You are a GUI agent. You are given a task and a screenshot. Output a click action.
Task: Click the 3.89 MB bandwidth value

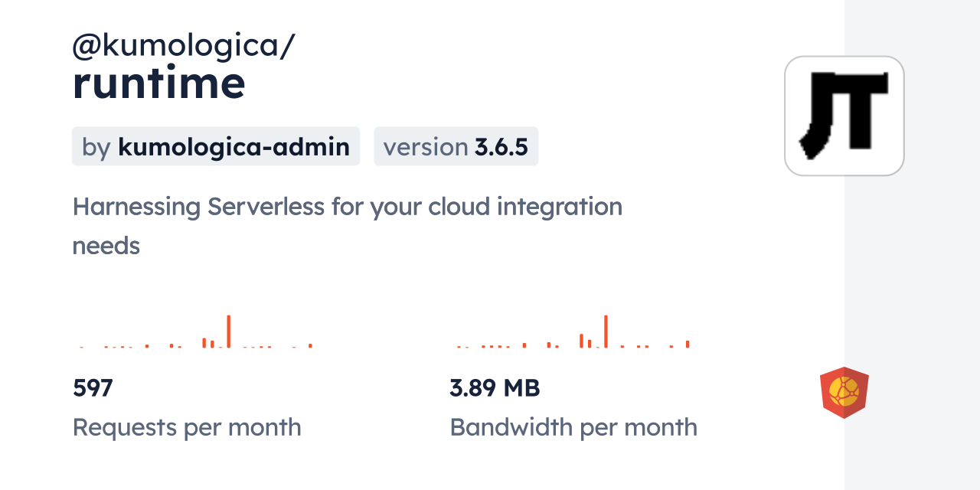(495, 388)
